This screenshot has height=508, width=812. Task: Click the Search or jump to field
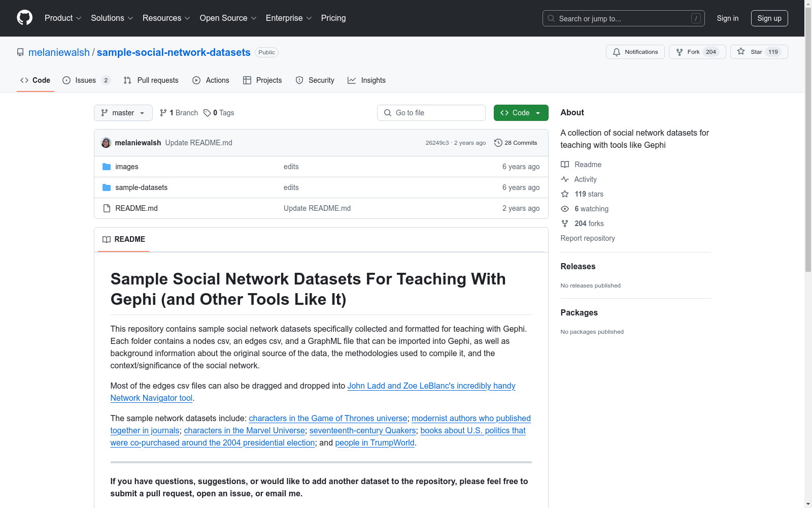[x=624, y=18]
